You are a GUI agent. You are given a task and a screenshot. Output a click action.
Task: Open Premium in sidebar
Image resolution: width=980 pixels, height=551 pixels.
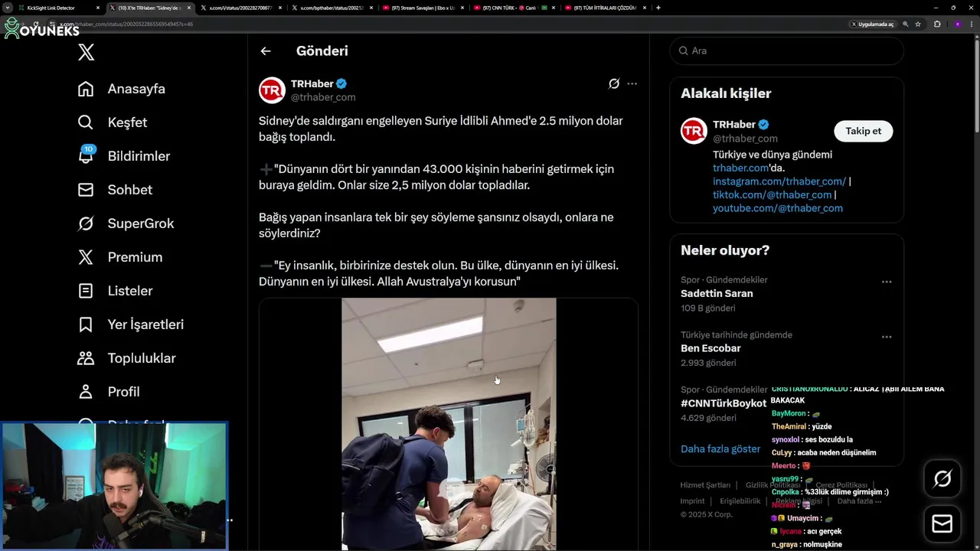pos(120,257)
